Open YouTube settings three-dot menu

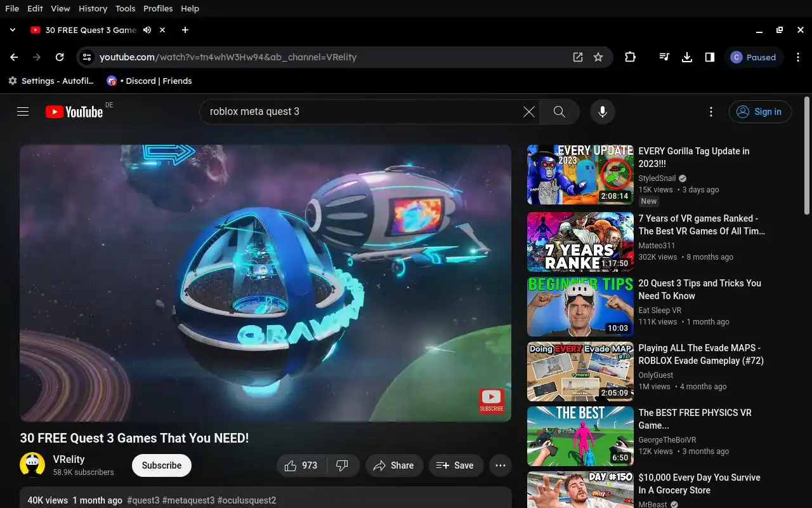[711, 112]
